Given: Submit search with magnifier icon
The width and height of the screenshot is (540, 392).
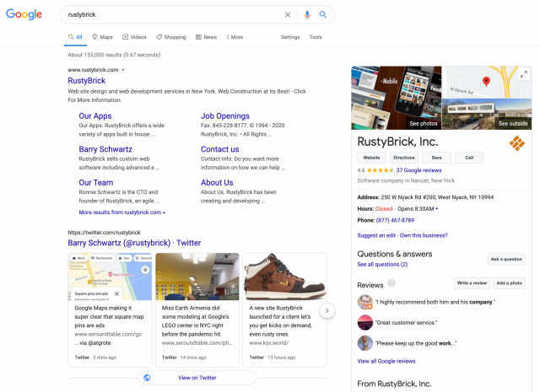Looking at the screenshot, I should [322, 14].
